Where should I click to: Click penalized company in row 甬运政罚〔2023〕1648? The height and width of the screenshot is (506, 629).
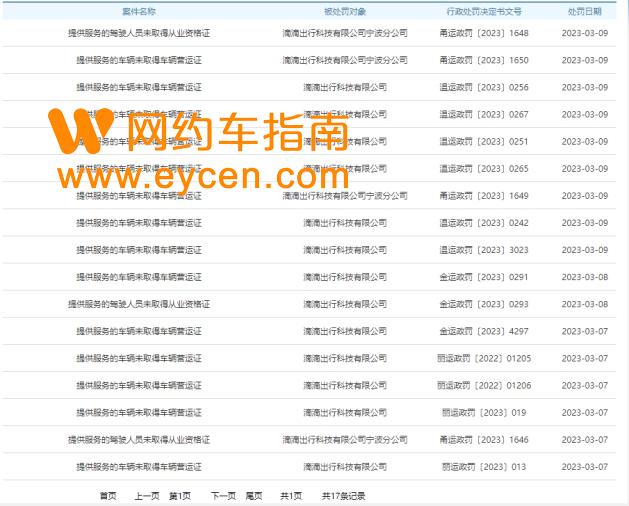tap(345, 33)
